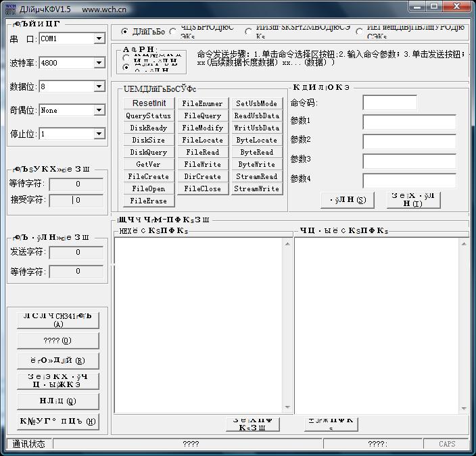Click the ResetInit command button

click(x=149, y=103)
